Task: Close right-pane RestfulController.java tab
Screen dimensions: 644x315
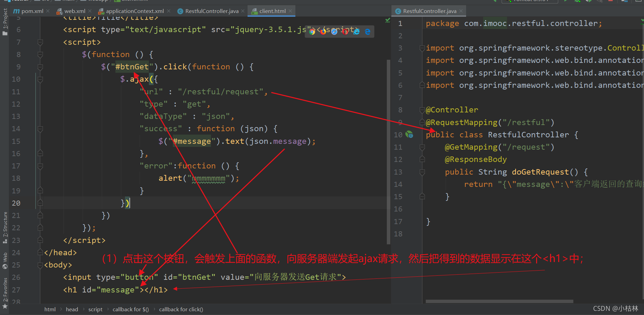Action: (x=461, y=11)
